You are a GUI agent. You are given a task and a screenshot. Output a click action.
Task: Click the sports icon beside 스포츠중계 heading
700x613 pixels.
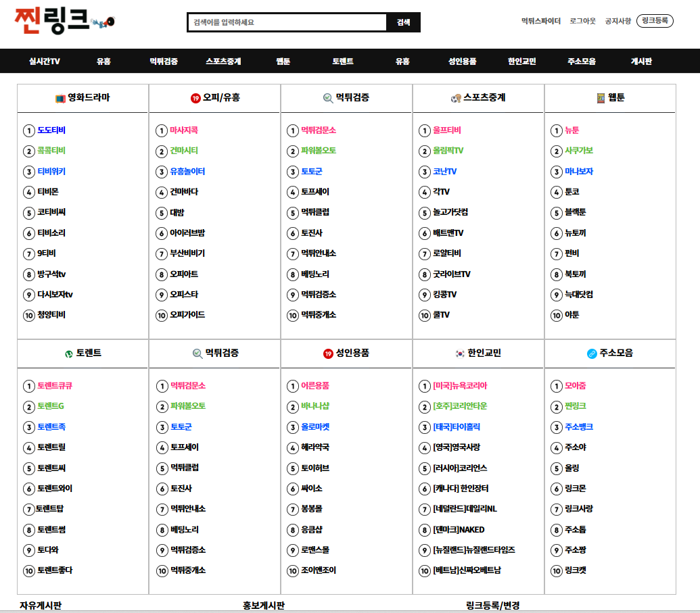coord(455,99)
